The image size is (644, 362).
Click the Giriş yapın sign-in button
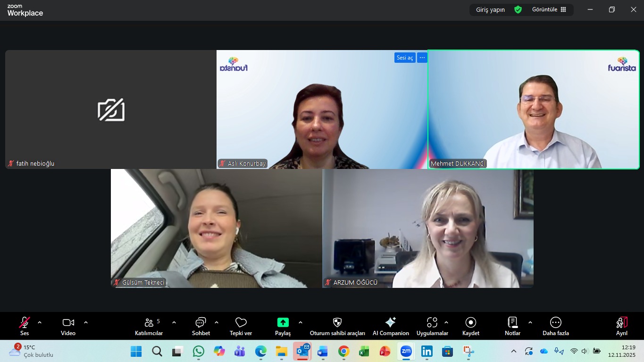pyautogui.click(x=490, y=9)
